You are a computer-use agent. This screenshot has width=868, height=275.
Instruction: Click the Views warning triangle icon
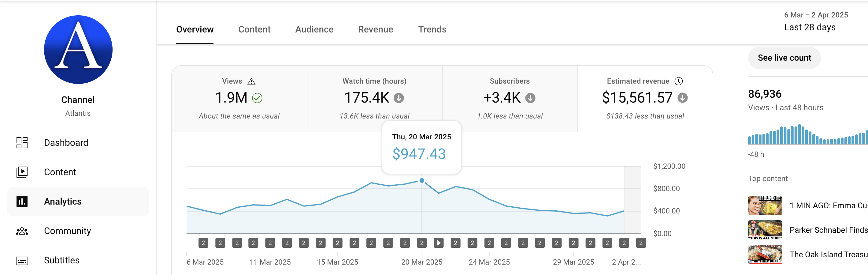coord(251,81)
